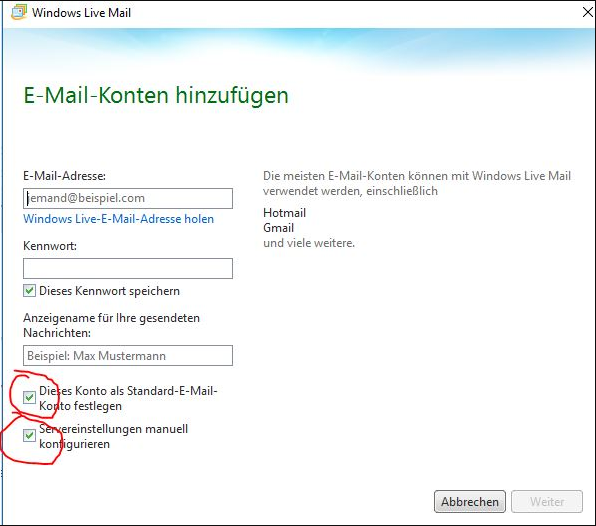Viewport: 596px width, 526px height.
Task: Click the 'und viele weitere.' text
Action: coord(309,243)
